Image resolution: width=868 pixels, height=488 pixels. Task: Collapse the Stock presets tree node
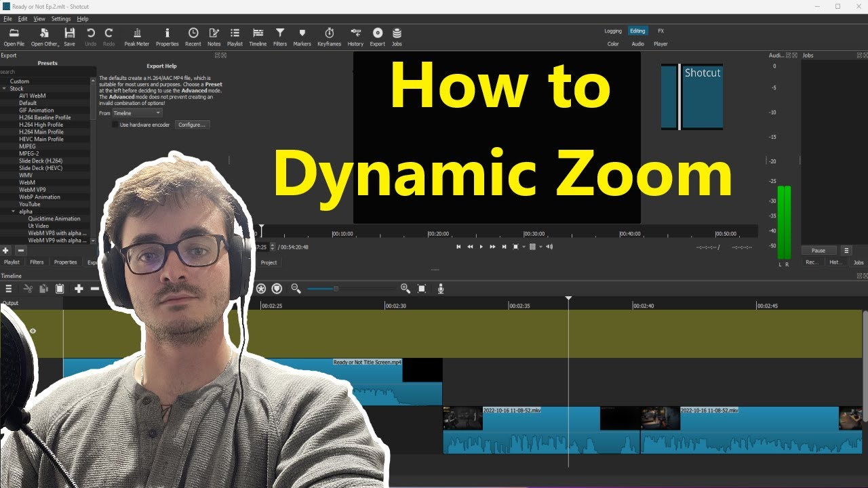tap(3, 89)
